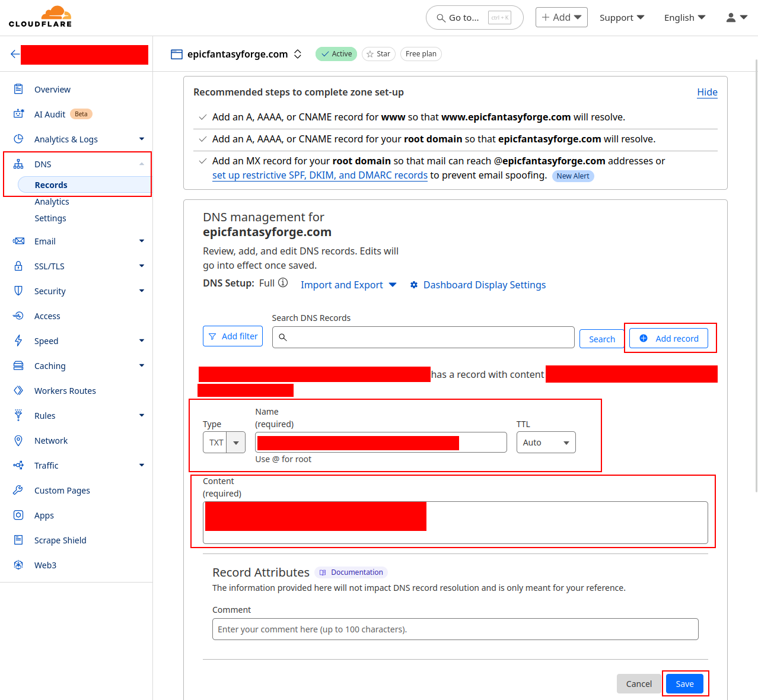Image resolution: width=758 pixels, height=700 pixels.
Task: Click the Apps icon in the sidebar
Action: 18,515
